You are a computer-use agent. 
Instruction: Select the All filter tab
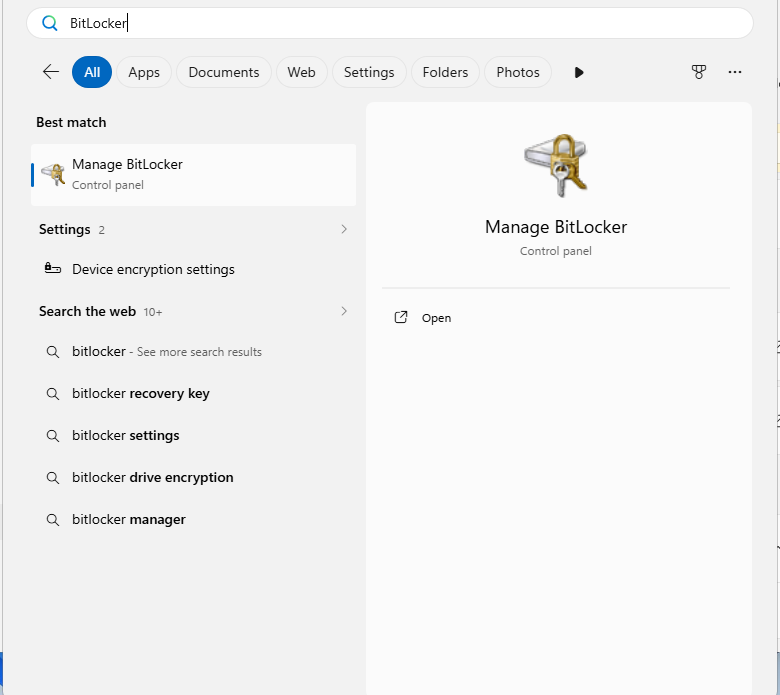(92, 72)
